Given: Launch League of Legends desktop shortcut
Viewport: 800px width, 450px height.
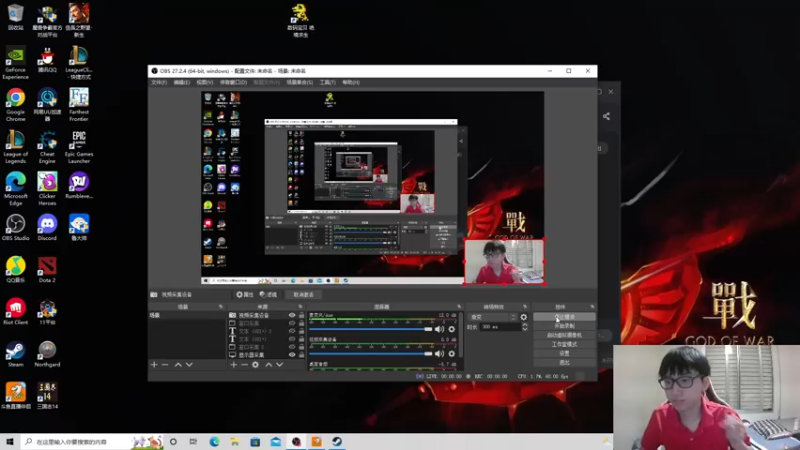Looking at the screenshot, I should point(15,147).
